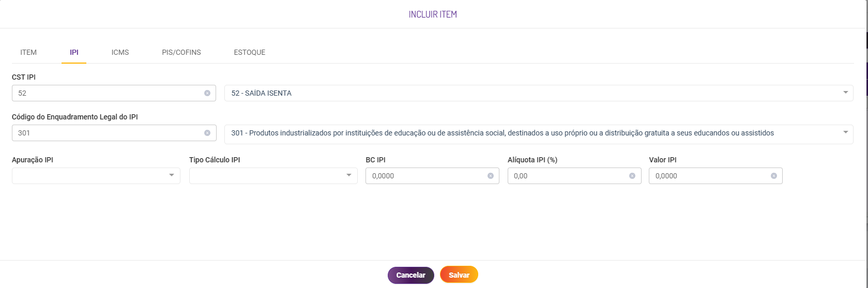This screenshot has height=288, width=868.
Task: Open the Apuração IPI dropdown
Action: click(x=96, y=176)
